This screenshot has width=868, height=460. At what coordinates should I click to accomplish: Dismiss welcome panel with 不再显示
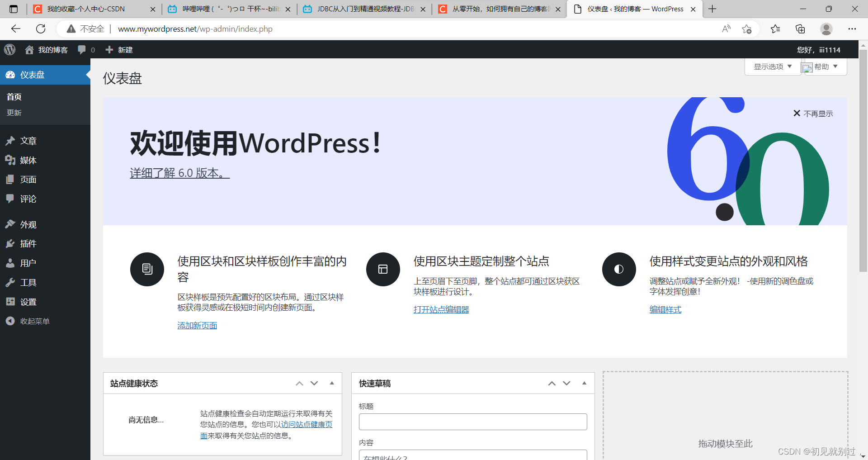pos(813,114)
